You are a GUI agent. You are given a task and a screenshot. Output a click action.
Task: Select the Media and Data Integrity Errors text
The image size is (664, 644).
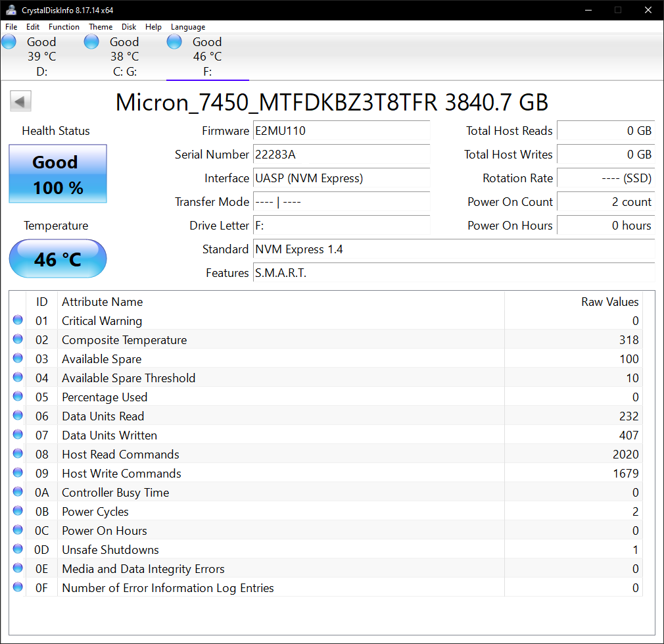[x=143, y=568]
